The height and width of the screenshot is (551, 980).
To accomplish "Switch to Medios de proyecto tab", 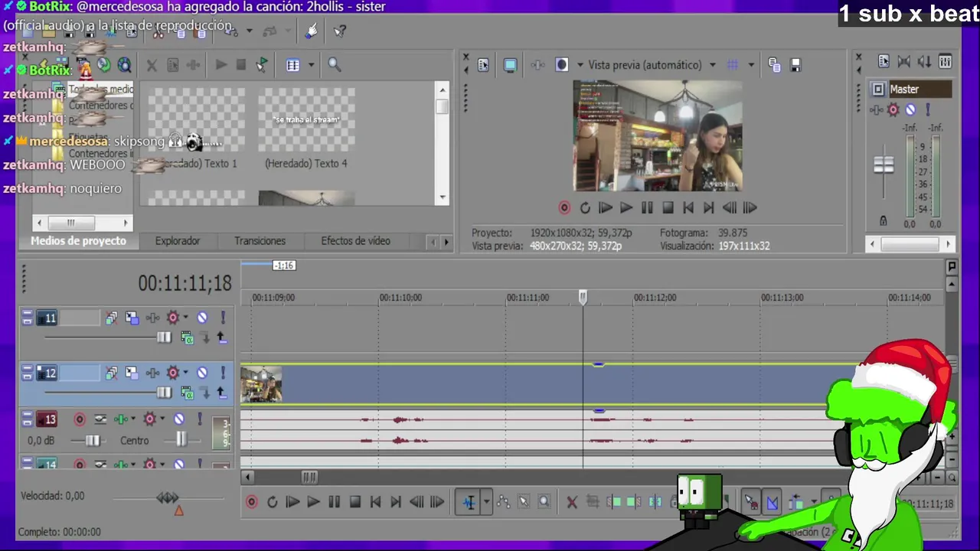I will coord(78,241).
